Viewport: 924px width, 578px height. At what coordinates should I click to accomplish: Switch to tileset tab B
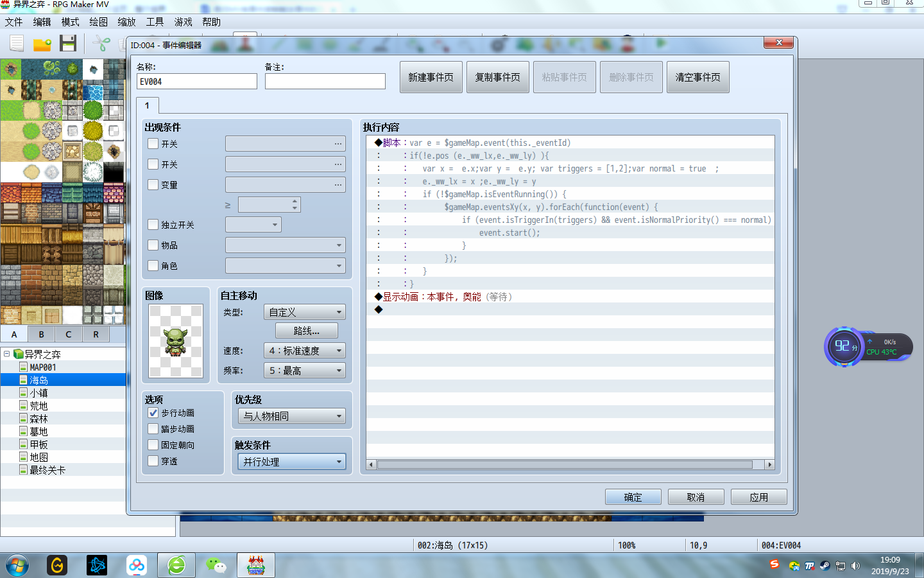point(42,334)
